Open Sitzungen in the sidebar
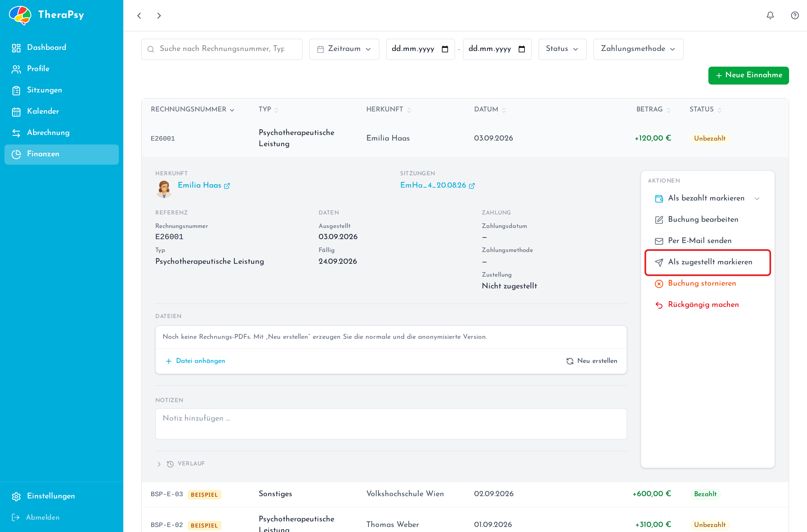 [61, 90]
